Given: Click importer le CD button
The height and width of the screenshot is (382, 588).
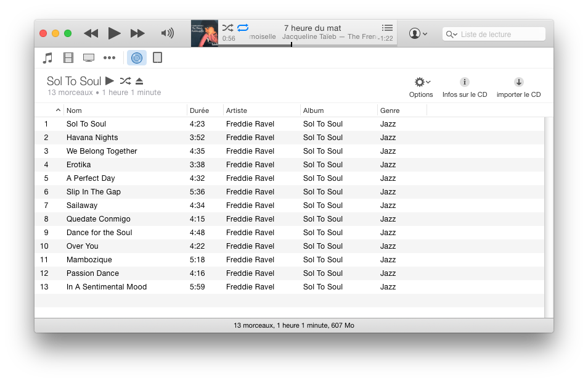Looking at the screenshot, I should pos(518,88).
